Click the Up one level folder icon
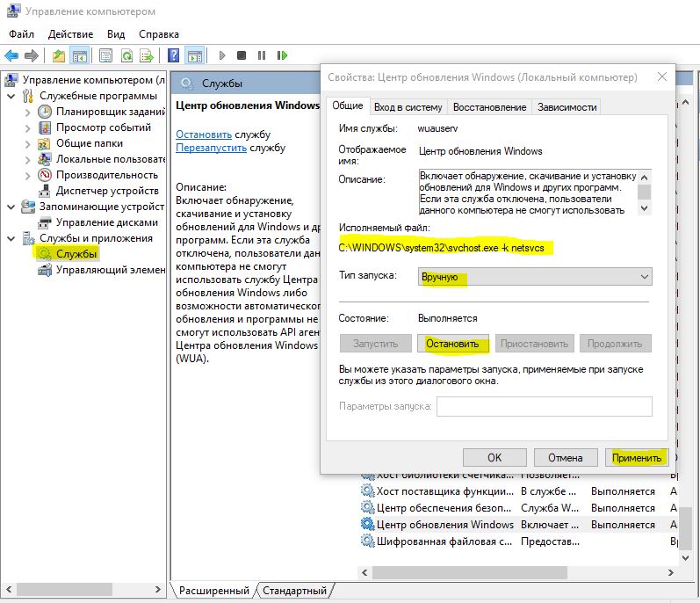Image resolution: width=700 pixels, height=603 pixels. [59, 56]
